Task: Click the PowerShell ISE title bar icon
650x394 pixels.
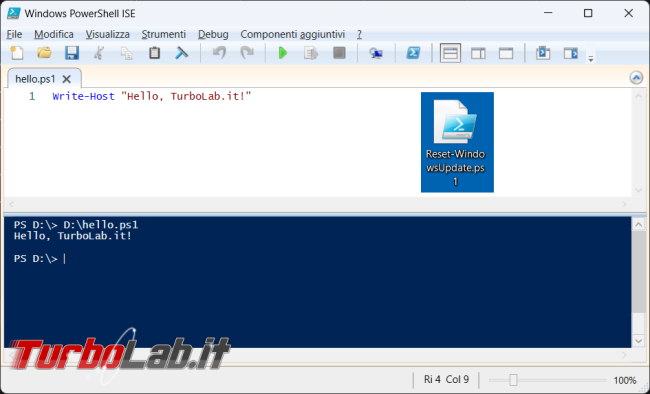Action: point(14,13)
